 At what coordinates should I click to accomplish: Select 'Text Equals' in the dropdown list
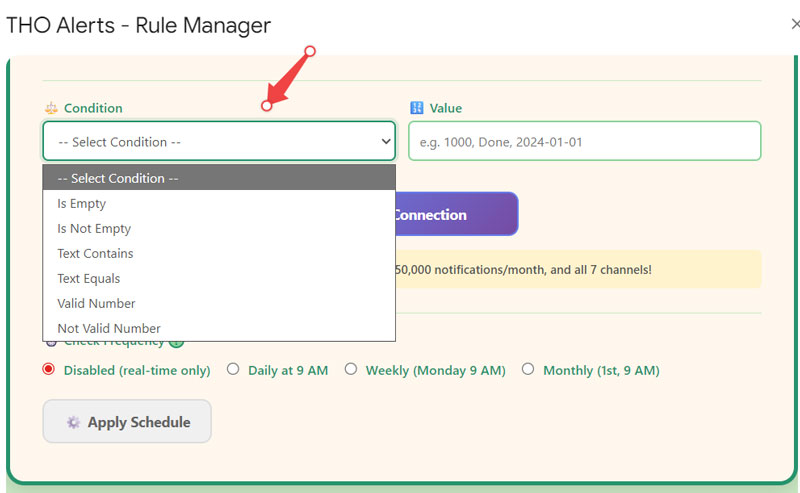point(219,278)
